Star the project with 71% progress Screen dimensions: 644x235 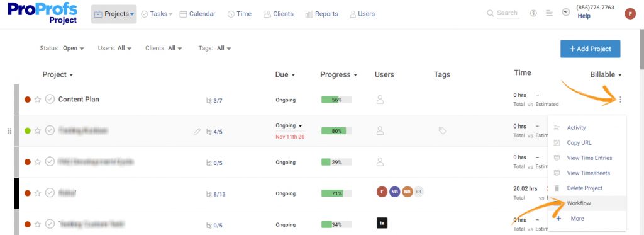click(38, 193)
